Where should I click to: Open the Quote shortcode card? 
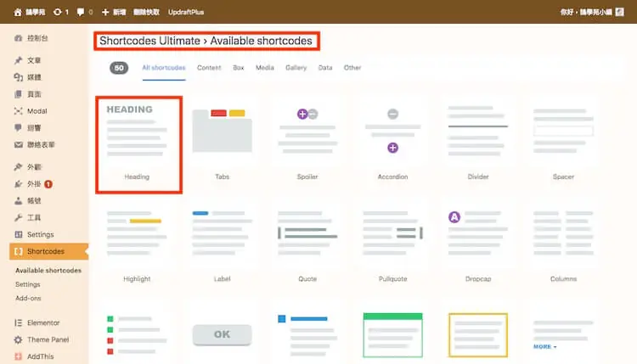click(307, 245)
